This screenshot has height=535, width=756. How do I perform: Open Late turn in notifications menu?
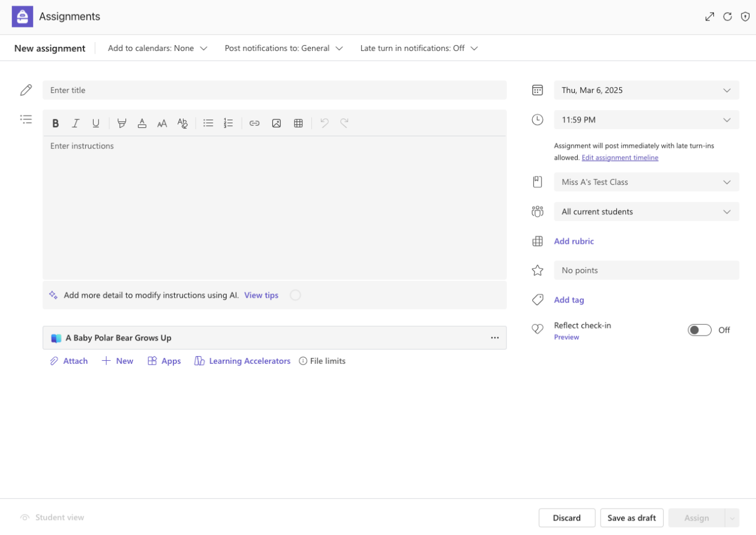point(419,48)
